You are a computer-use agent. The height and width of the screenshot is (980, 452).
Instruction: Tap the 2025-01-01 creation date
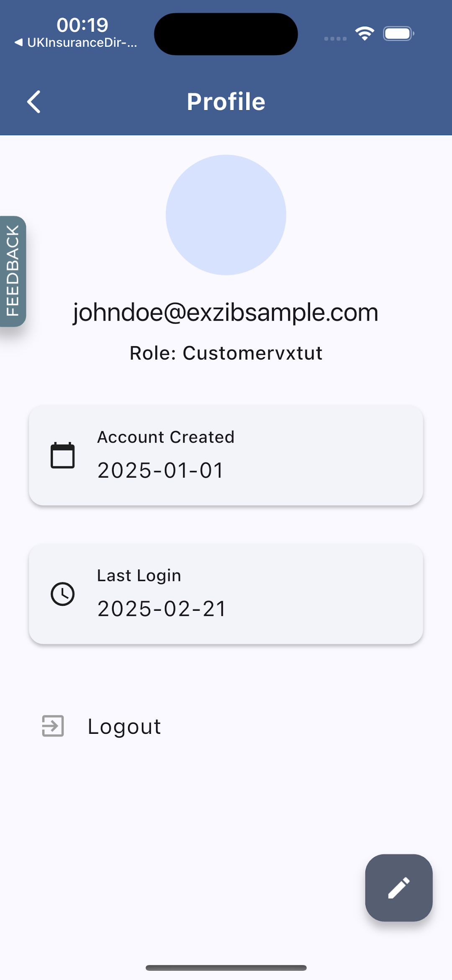161,470
